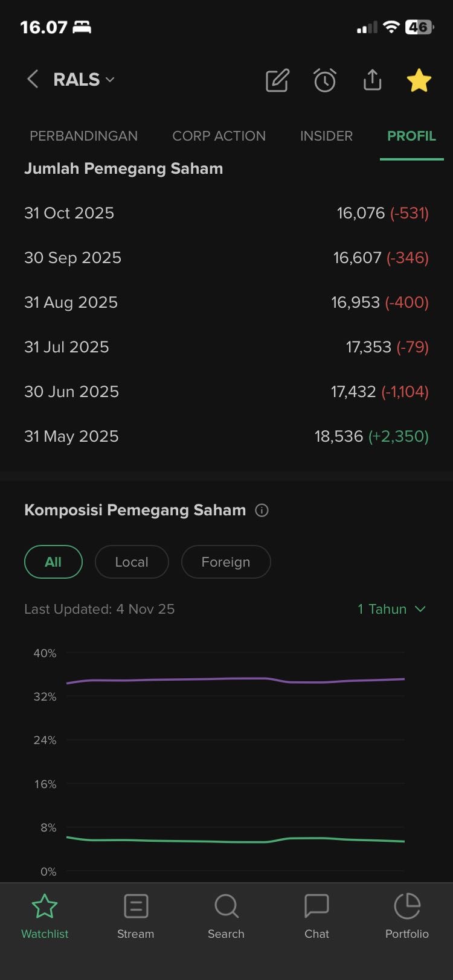Switch to the PERBANDINGAN tab
This screenshot has height=980, width=453.
(x=83, y=136)
